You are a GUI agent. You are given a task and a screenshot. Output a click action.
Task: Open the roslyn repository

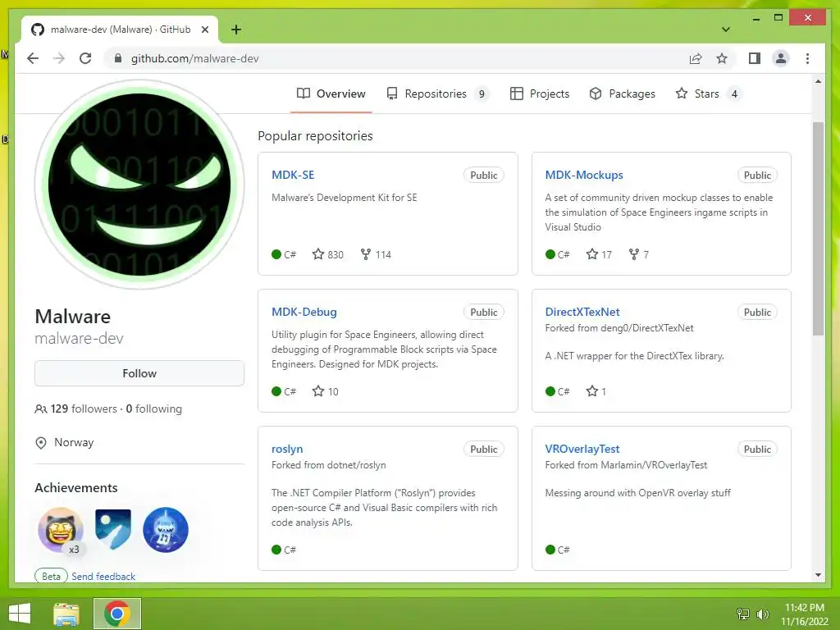pyautogui.click(x=287, y=449)
